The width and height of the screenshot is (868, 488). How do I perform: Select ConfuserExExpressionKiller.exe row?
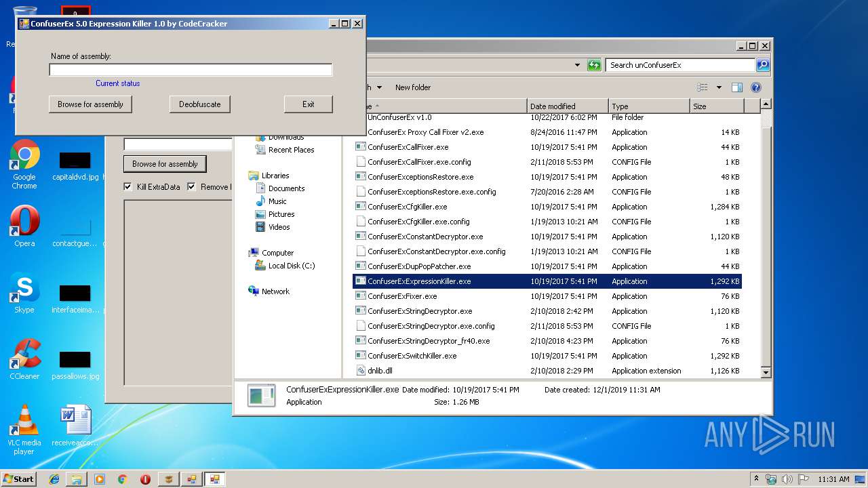[547, 281]
